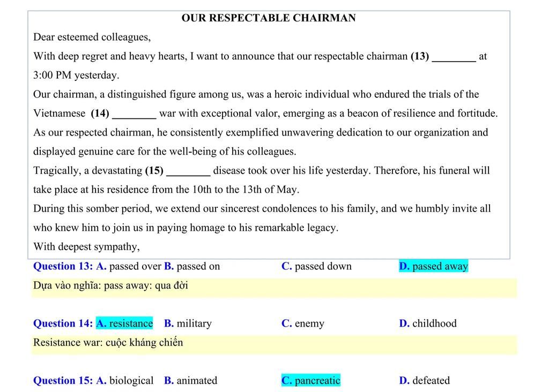Select answer D. passed away
The height and width of the screenshot is (392, 549).
pyautogui.click(x=433, y=266)
